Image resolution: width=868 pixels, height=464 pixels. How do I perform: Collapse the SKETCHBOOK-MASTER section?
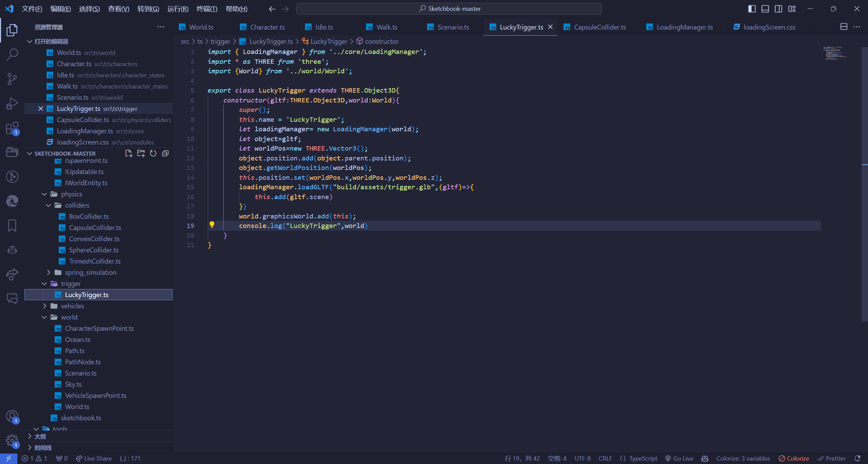click(30, 153)
